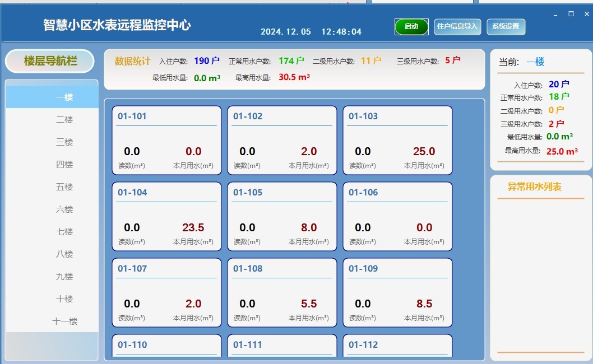Click the green 启动 start button
The image size is (593, 364).
[411, 26]
